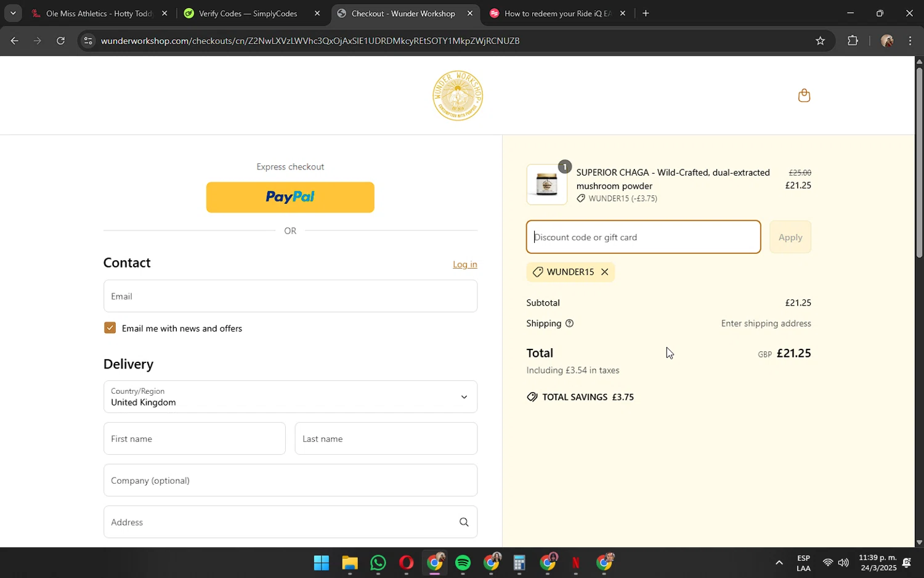Click the address search magnifier icon
The height and width of the screenshot is (578, 924).
pos(464,522)
